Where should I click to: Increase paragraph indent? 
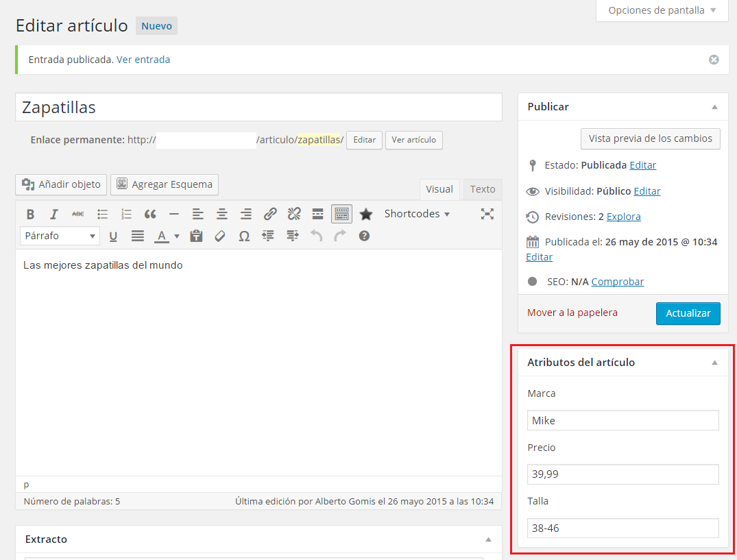[x=292, y=236]
